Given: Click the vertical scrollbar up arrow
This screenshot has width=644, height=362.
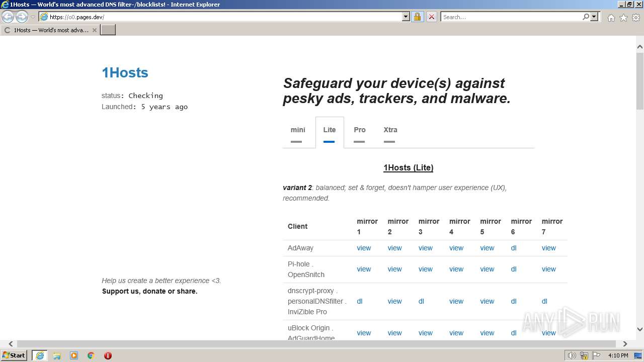Looking at the screenshot, I should pos(640,47).
